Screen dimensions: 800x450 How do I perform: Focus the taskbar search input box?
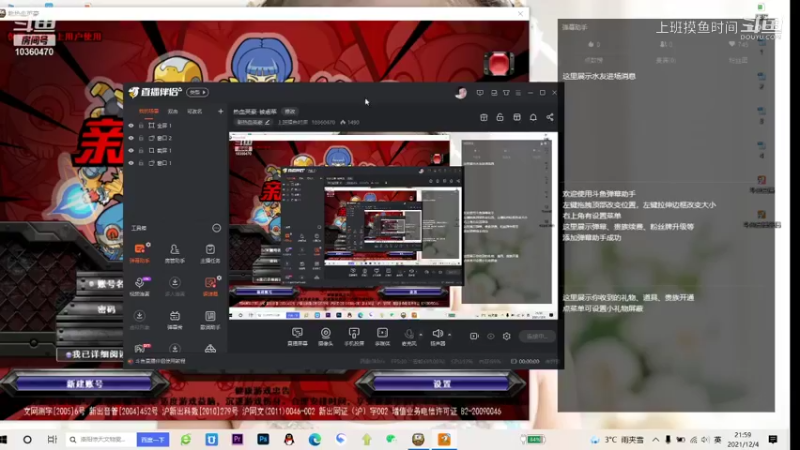tap(101, 439)
